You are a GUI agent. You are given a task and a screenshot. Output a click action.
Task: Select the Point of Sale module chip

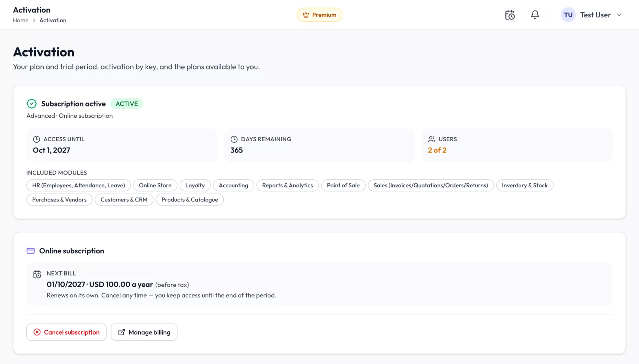pyautogui.click(x=343, y=185)
